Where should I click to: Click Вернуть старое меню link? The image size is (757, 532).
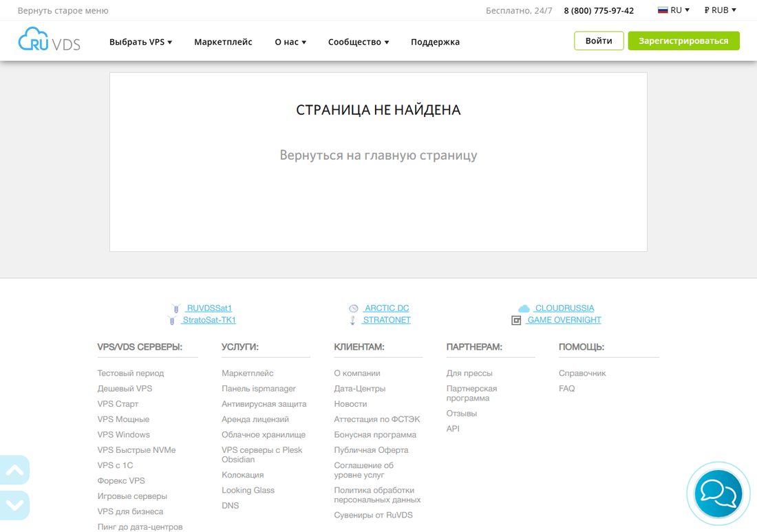[63, 10]
